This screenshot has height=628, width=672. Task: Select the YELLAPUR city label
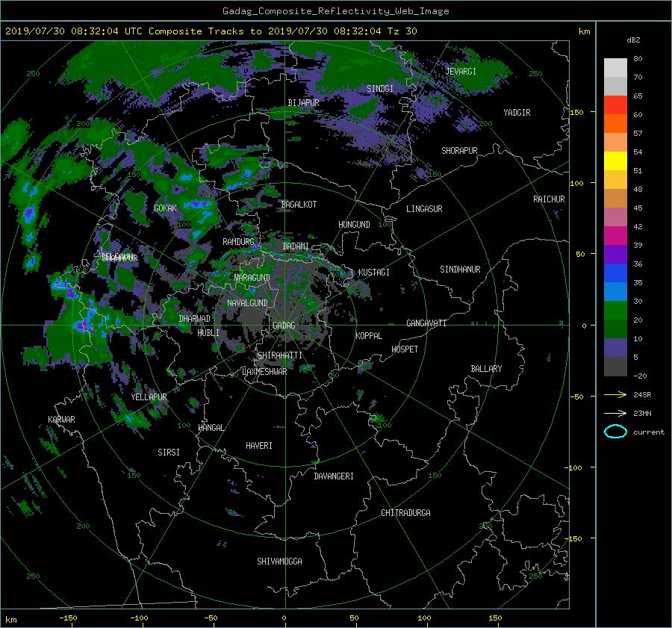tap(149, 397)
